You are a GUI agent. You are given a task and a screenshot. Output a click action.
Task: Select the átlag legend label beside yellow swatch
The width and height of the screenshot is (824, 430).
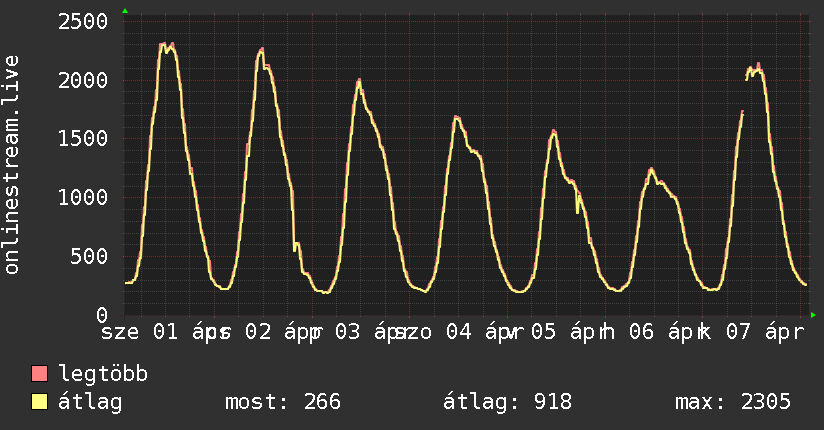90,402
